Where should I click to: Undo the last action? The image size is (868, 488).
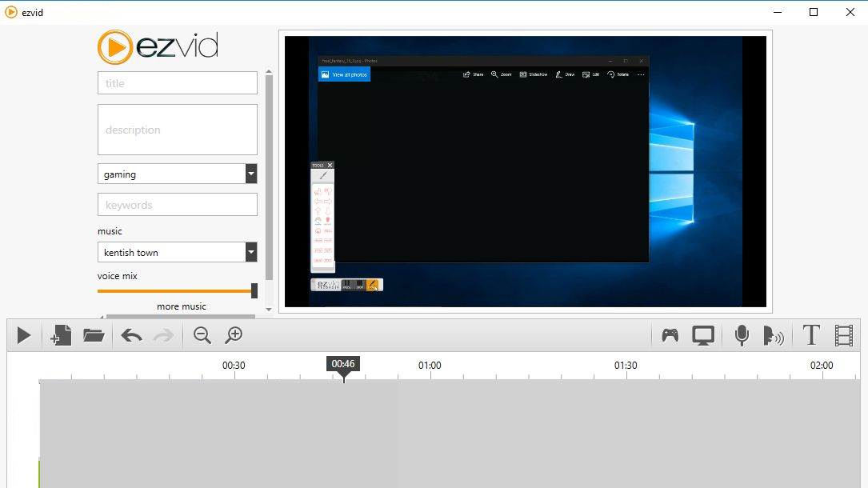click(131, 335)
